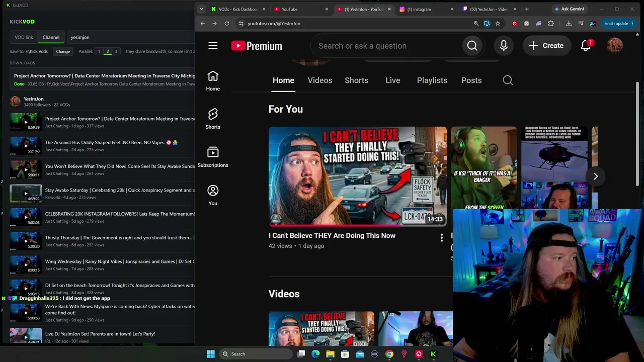Switch KickVOD to Channel mode

(x=51, y=37)
